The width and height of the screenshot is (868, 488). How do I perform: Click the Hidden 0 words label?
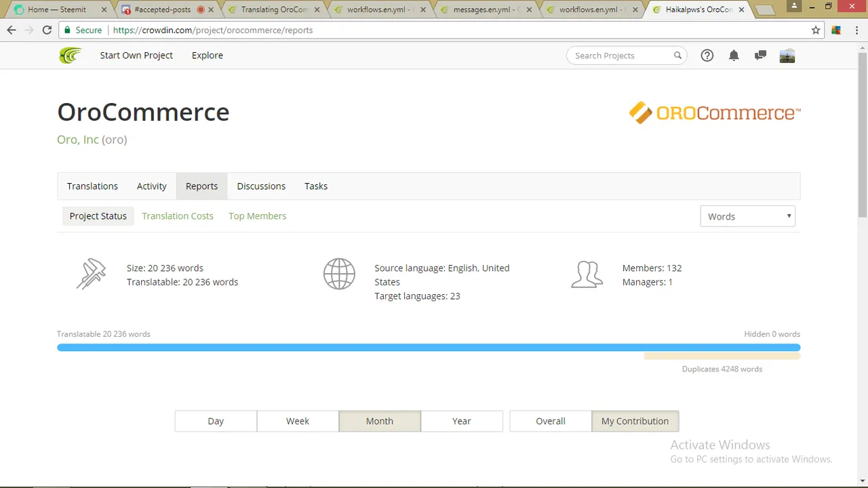pyautogui.click(x=772, y=333)
